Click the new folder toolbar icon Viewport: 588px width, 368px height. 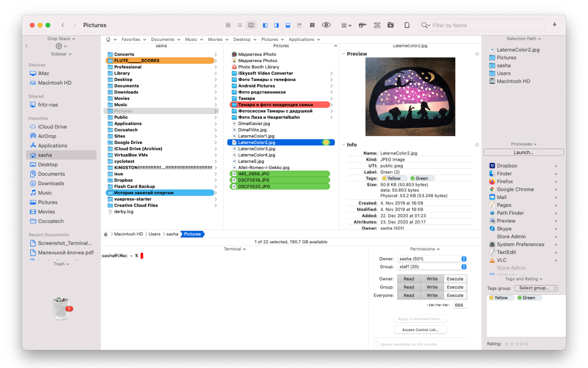[390, 25]
